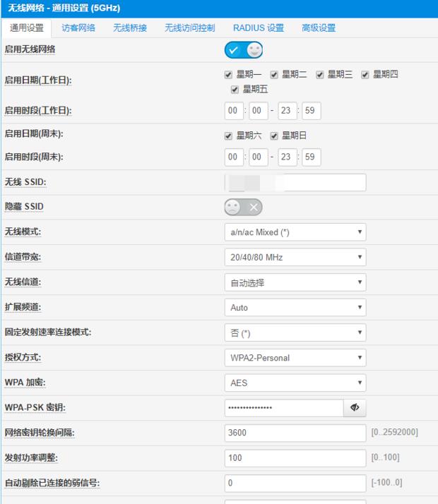This screenshot has width=438, height=504.
Task: Uncheck the 星期一 checkbox
Action: pyautogui.click(x=228, y=75)
